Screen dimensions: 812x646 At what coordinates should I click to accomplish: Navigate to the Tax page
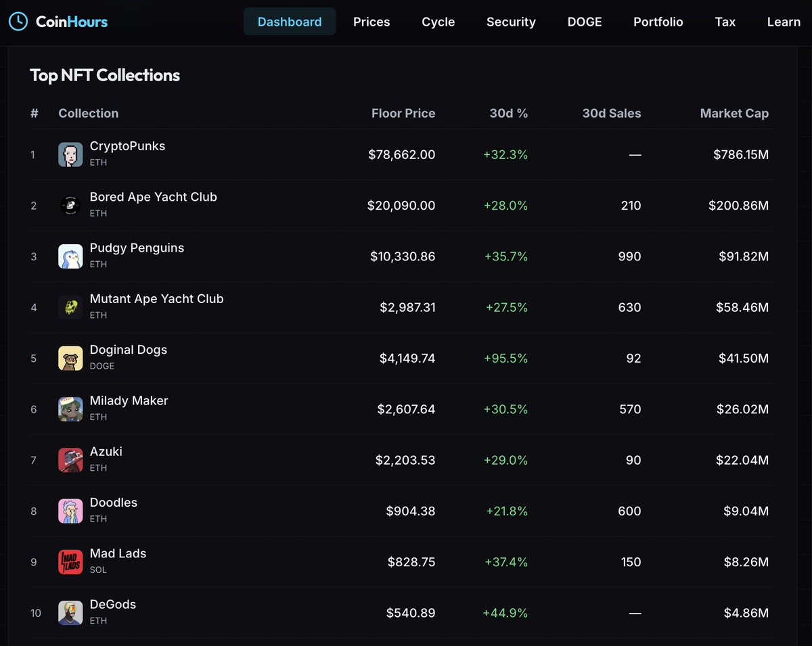tap(725, 22)
